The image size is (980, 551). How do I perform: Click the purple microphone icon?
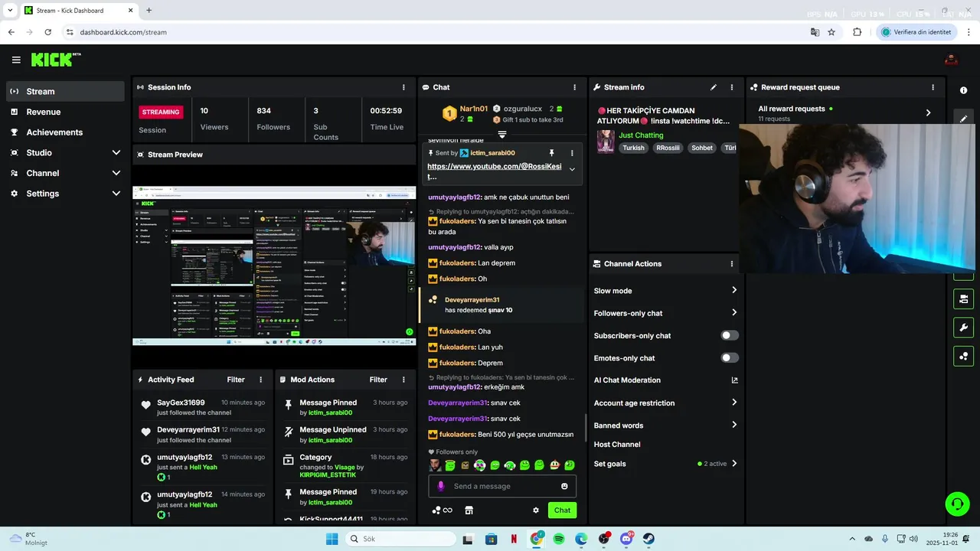[440, 486]
